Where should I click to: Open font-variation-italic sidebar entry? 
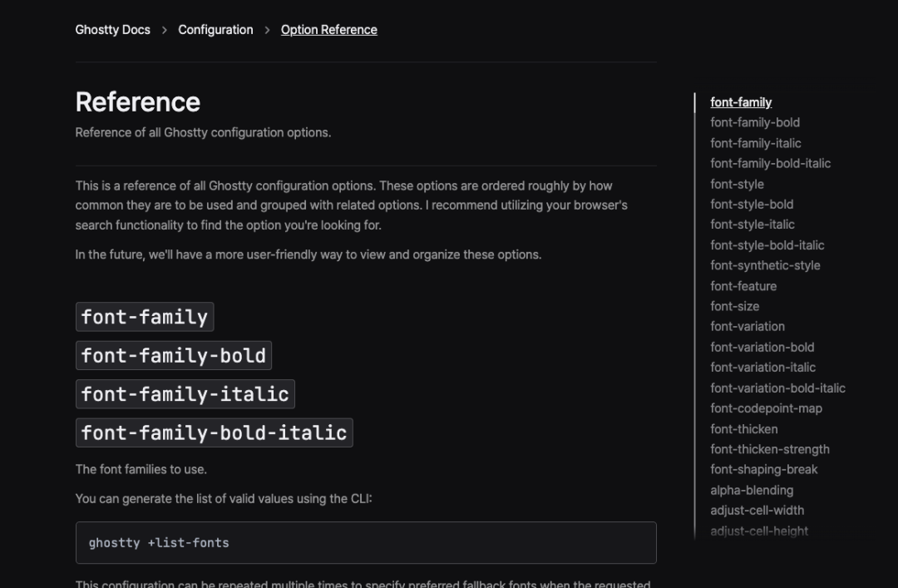coord(762,368)
